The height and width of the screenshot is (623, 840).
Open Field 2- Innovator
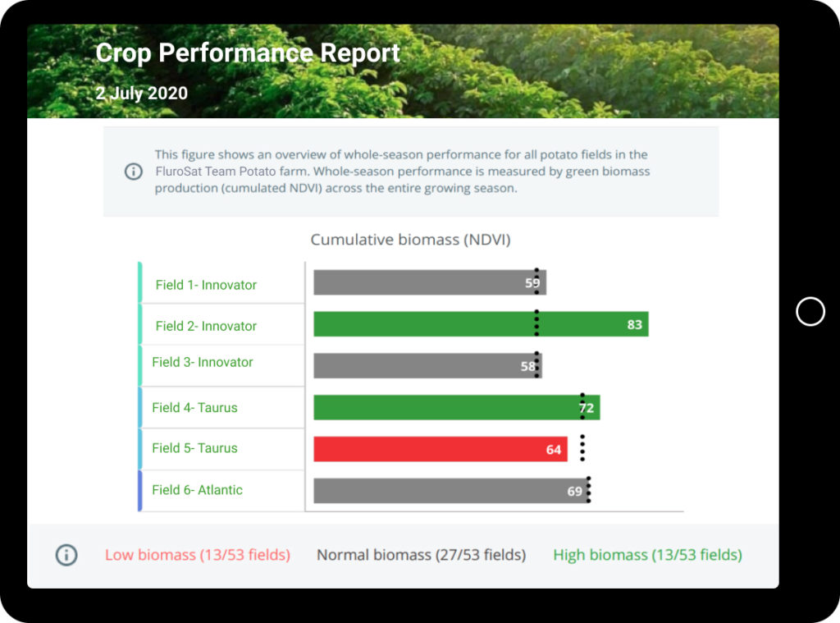[206, 326]
